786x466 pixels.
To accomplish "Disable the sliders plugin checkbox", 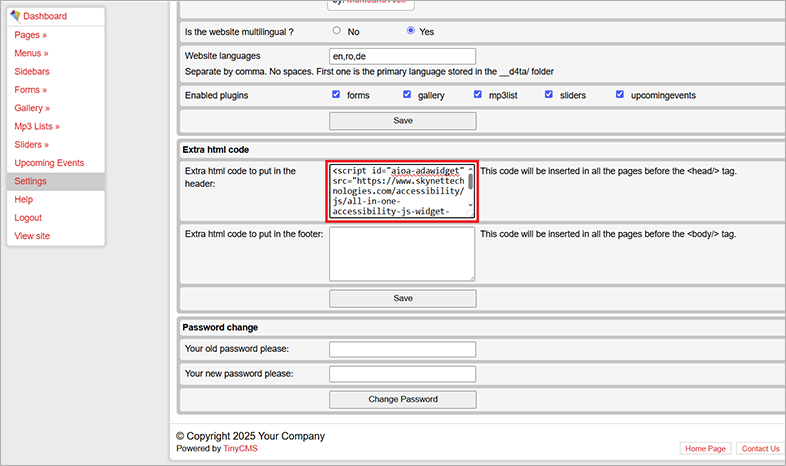I will coord(549,95).
